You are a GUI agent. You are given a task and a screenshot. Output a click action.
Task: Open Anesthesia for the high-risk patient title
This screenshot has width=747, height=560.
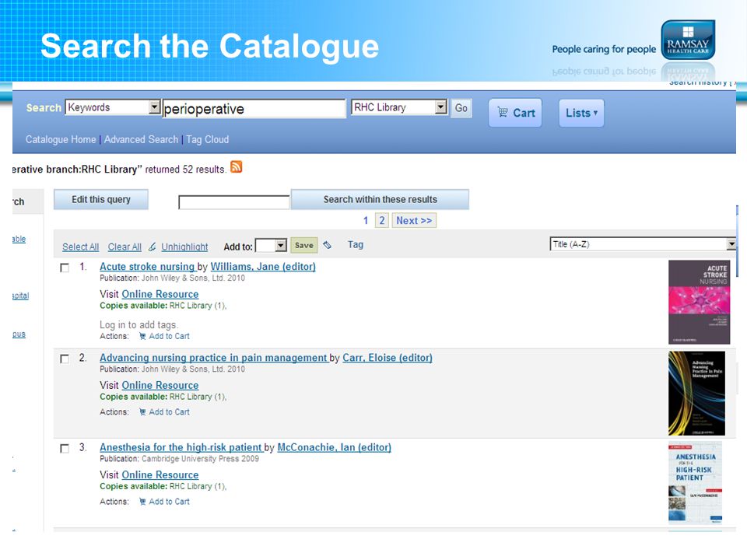point(181,447)
